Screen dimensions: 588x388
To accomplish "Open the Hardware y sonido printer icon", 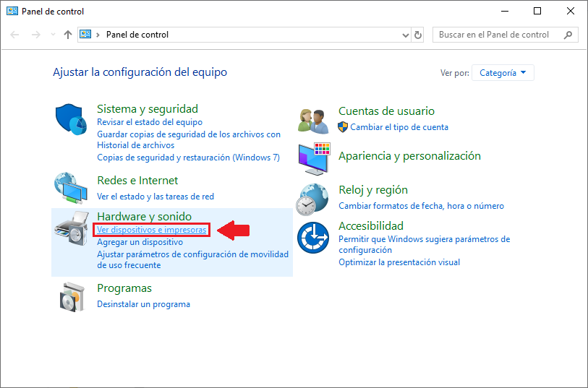I will point(72,228).
